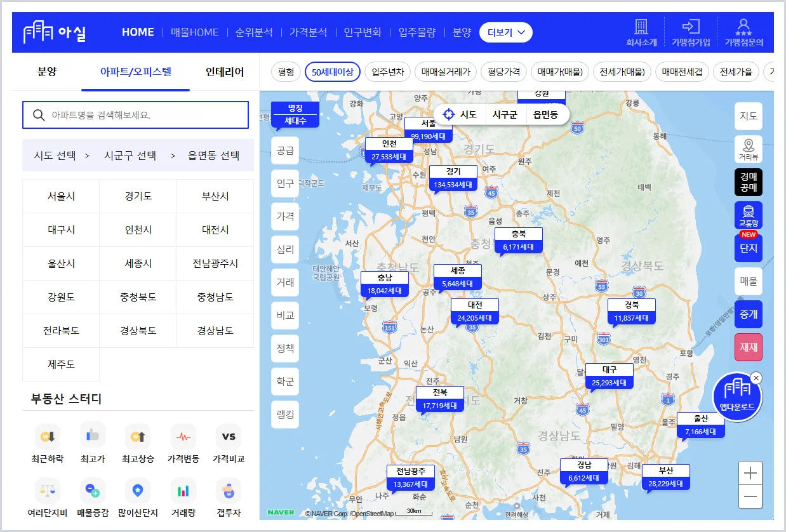786x532 pixels.
Task: Open 최고상승 study icon
Action: click(x=138, y=437)
